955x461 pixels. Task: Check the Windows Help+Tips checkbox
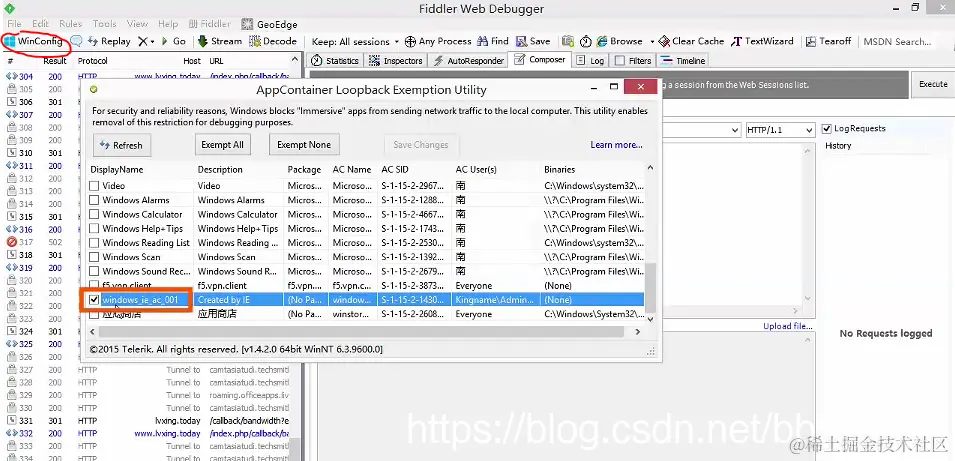pos(94,228)
